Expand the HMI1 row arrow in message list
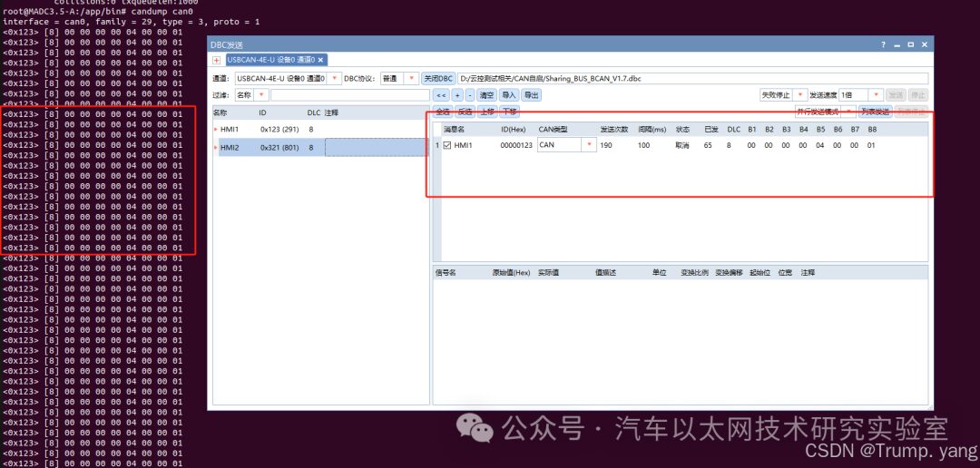 [216, 130]
